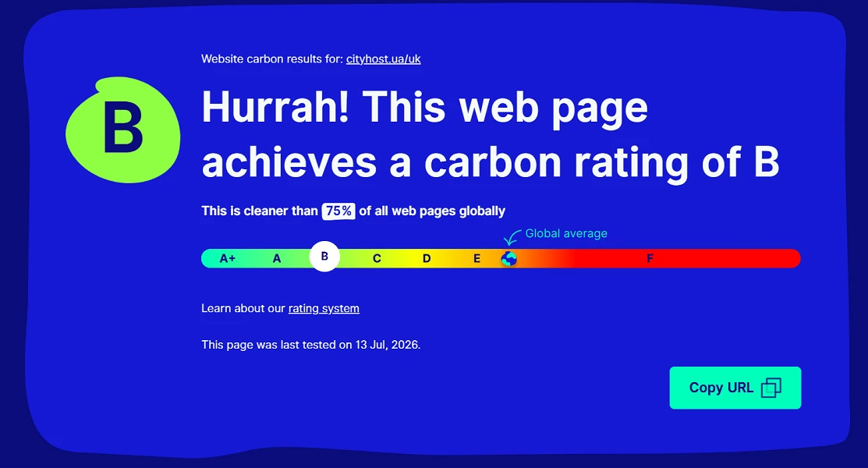Click the 75% percentage badge

coord(338,211)
